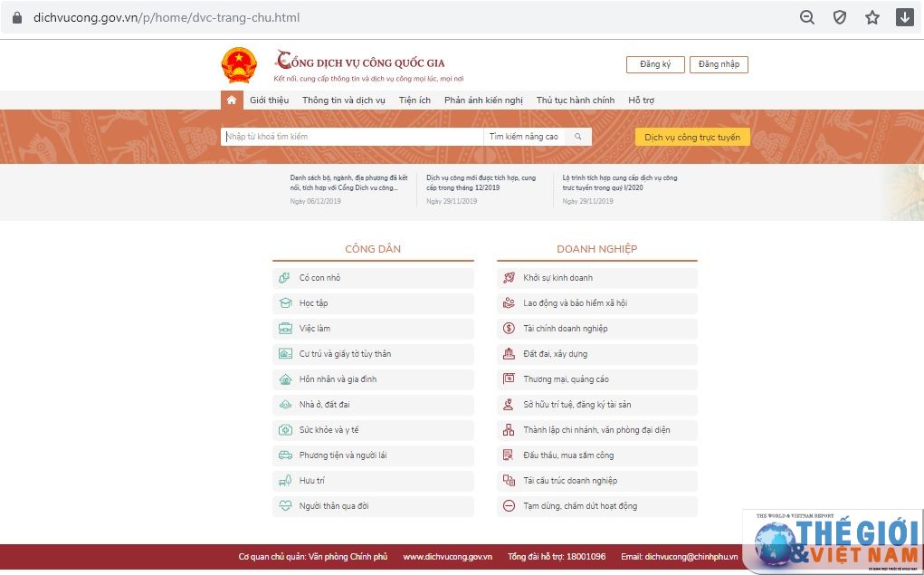Open the Đấu thầu, mua sắm công category

tap(568, 455)
